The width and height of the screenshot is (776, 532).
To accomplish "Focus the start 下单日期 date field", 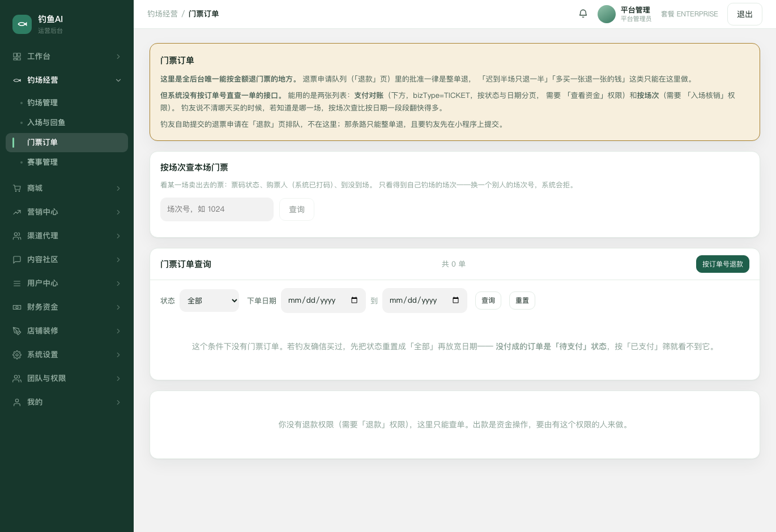I will [323, 301].
